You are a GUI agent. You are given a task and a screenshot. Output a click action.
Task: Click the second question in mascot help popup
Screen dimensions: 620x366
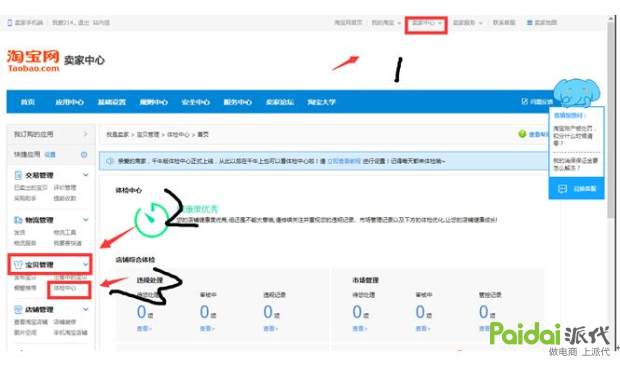click(x=575, y=164)
